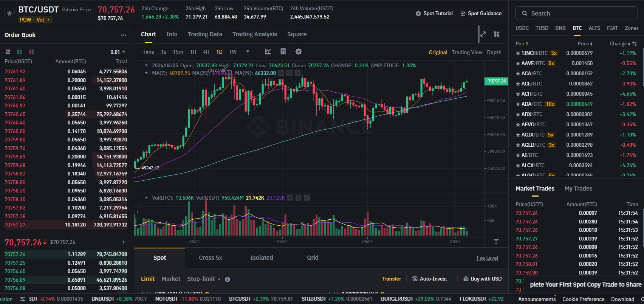The height and width of the screenshot is (304, 644).
Task: Select the ALTS market tab
Action: [594, 28]
